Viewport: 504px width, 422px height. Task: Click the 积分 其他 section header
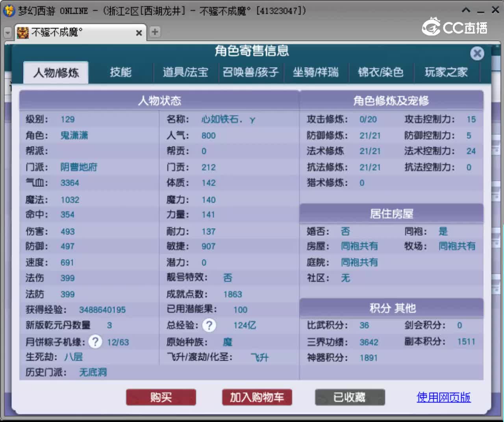tap(391, 308)
